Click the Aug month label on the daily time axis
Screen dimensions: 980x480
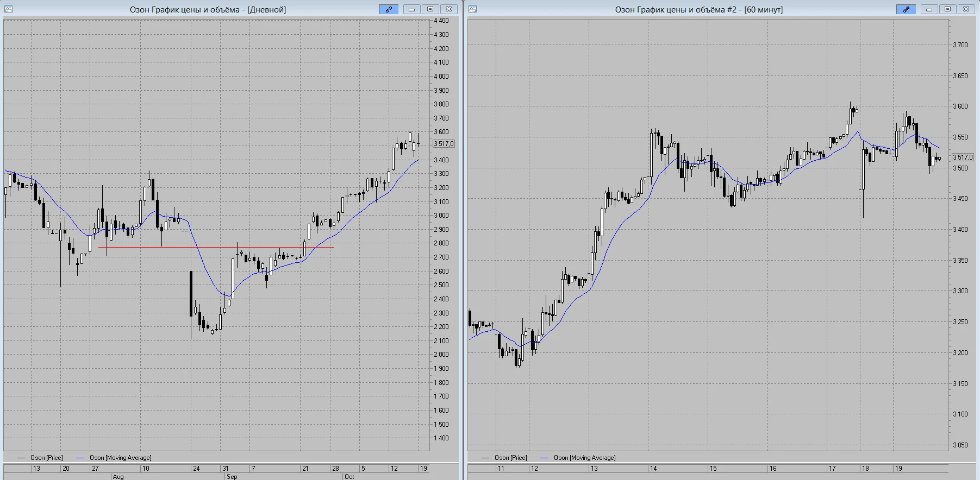[x=118, y=477]
